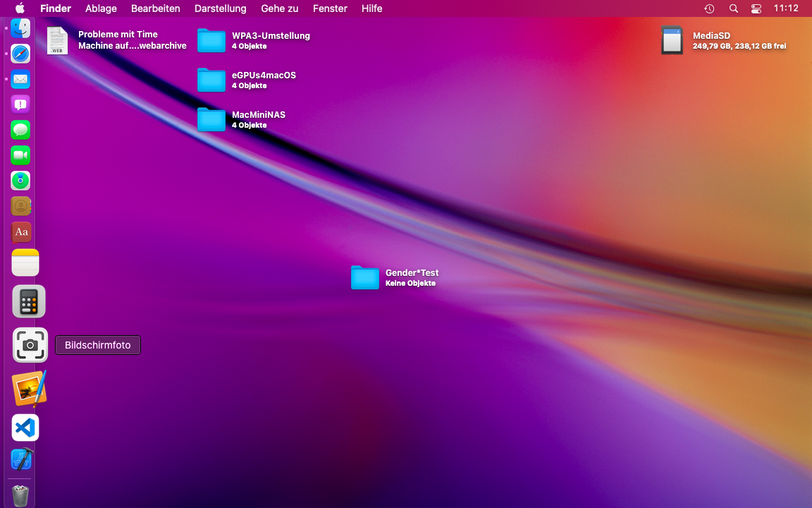This screenshot has height=508, width=812.
Task: Open the Messages app icon
Action: click(x=20, y=130)
